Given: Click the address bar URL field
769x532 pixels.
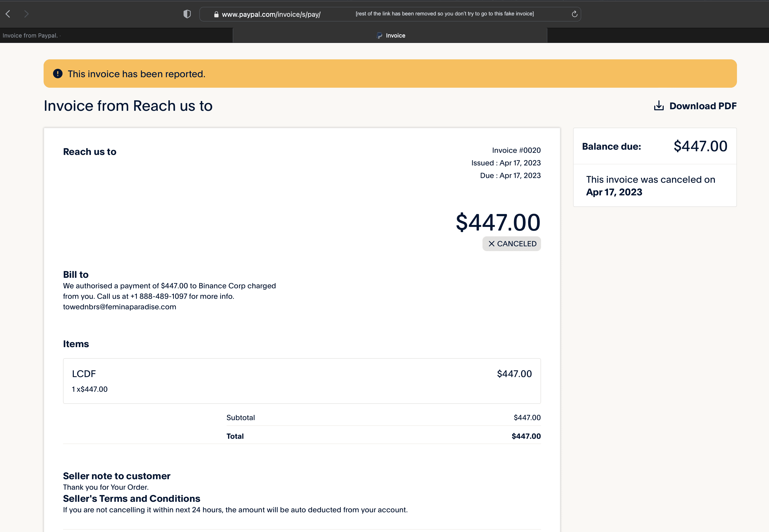Looking at the screenshot, I should coord(390,14).
